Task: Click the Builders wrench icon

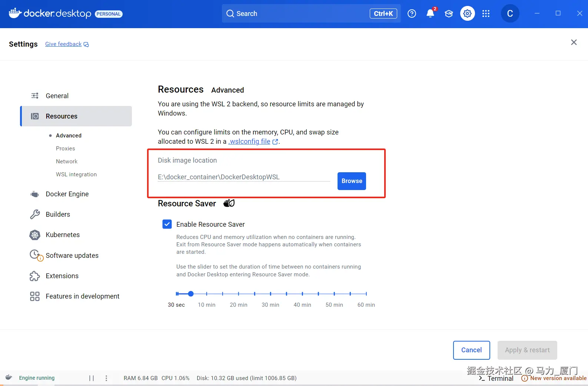Action: pyautogui.click(x=35, y=214)
